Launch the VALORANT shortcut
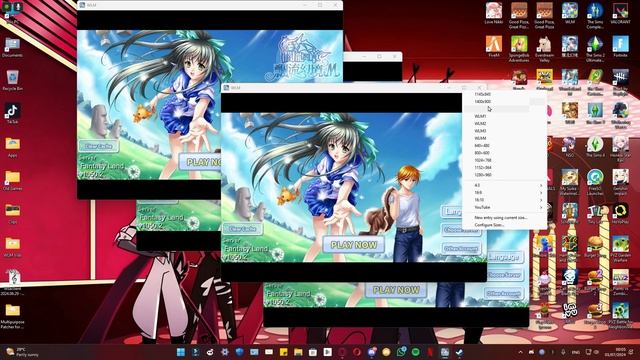The height and width of the screenshot is (360, 640). (x=620, y=13)
